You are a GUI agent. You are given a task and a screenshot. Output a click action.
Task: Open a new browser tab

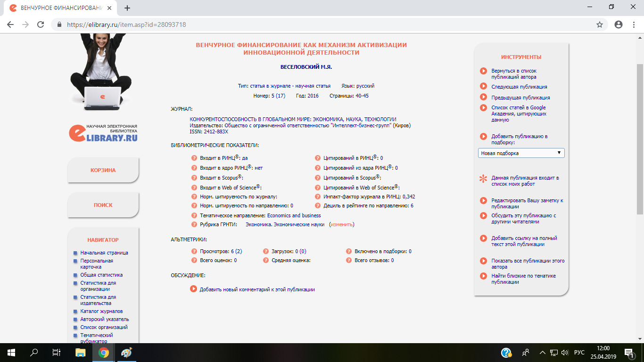click(x=127, y=8)
